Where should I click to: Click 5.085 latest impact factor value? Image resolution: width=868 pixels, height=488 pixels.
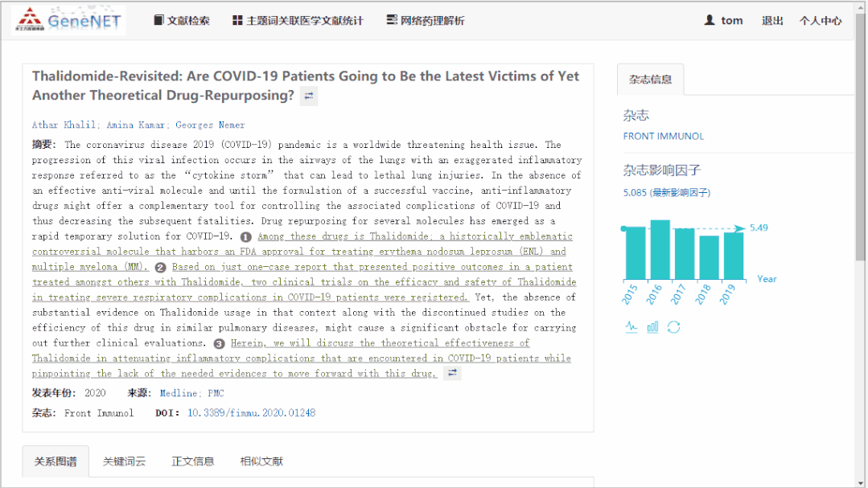667,192
